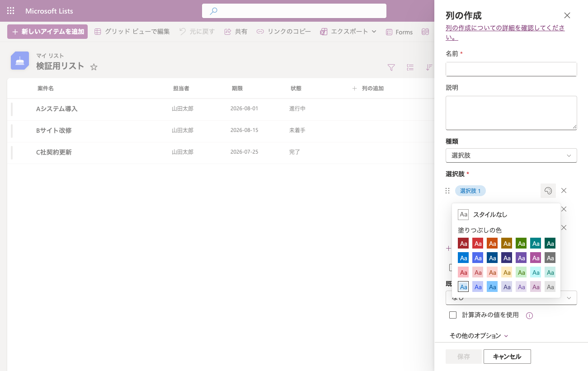Click the search box in header
The image size is (588, 371).
[294, 11]
